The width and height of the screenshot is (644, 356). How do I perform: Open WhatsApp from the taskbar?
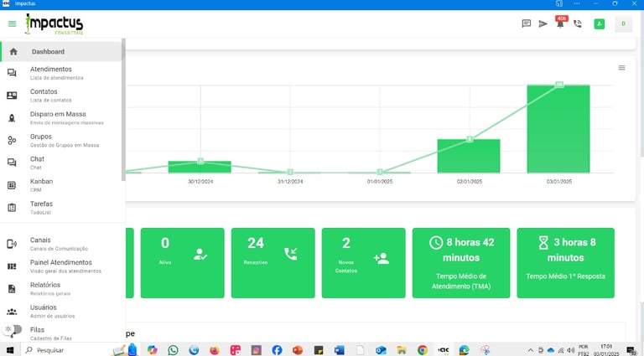[174, 350]
